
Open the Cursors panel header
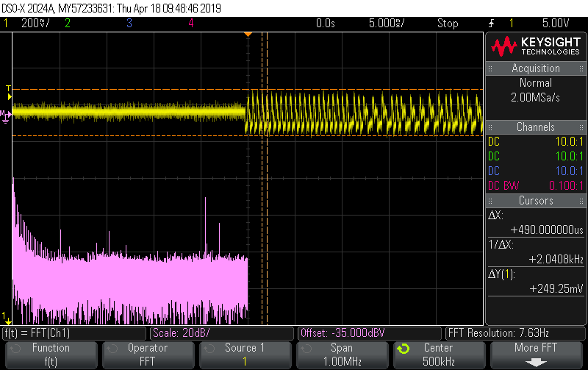pos(536,201)
